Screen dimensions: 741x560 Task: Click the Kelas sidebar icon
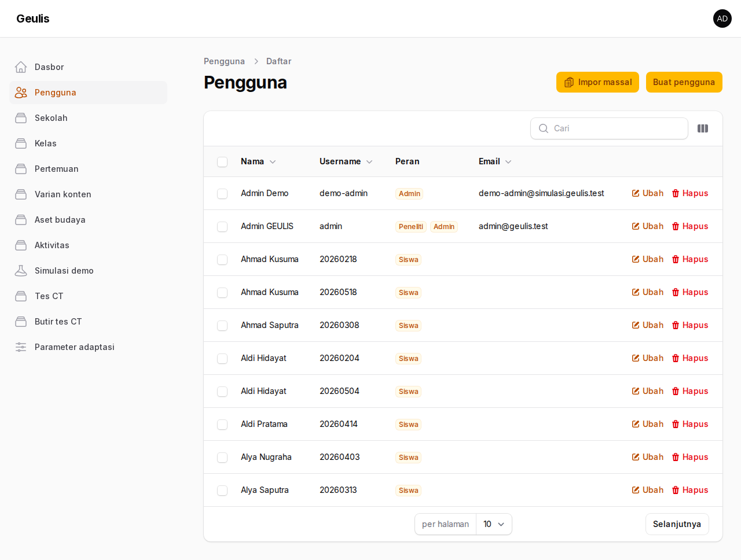click(21, 143)
